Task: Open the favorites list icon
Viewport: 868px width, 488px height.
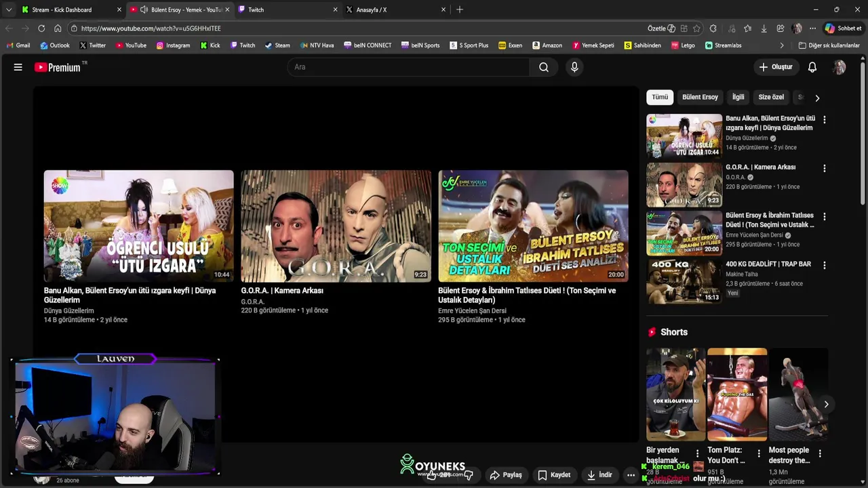Action: point(747,28)
